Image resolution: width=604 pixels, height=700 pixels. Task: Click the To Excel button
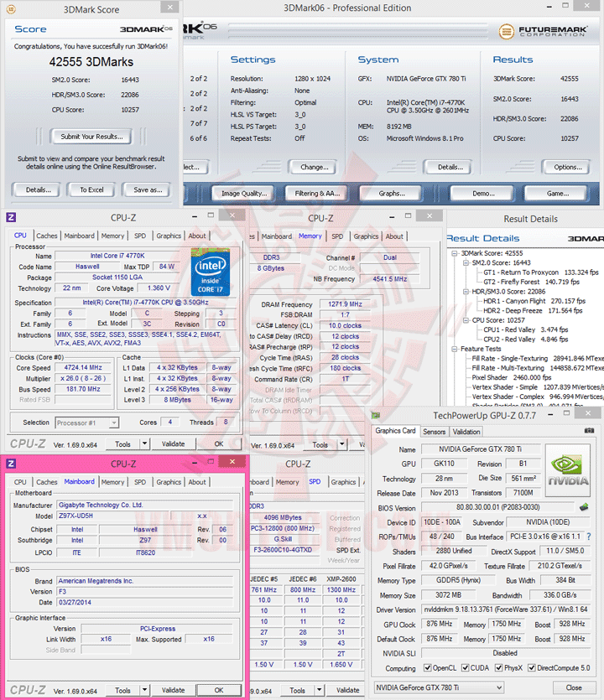[91, 189]
